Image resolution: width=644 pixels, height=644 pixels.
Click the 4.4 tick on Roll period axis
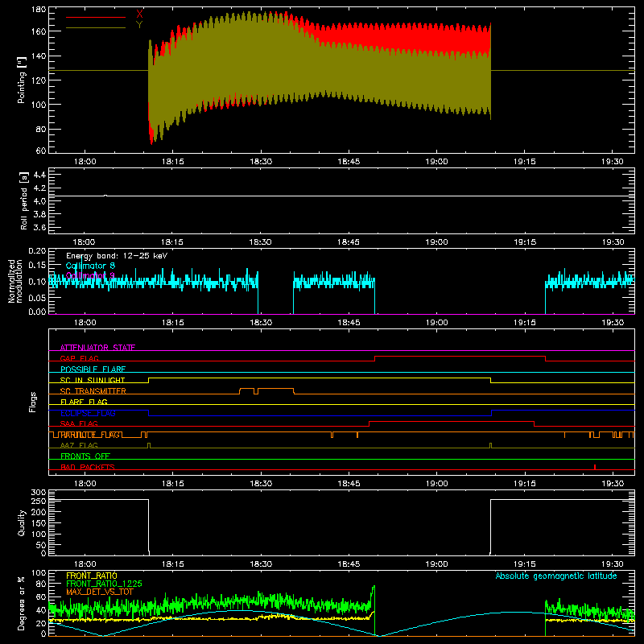tap(39, 175)
